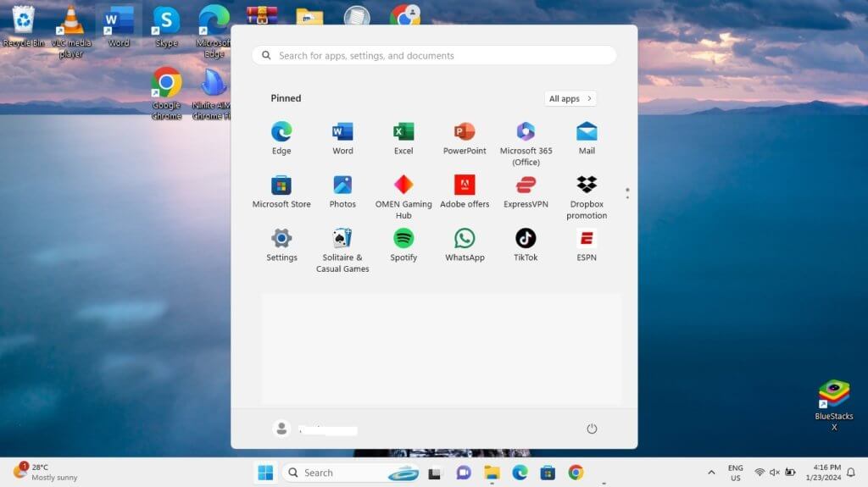Expand the All apps list
Screen dimensions: 868x487
point(570,98)
